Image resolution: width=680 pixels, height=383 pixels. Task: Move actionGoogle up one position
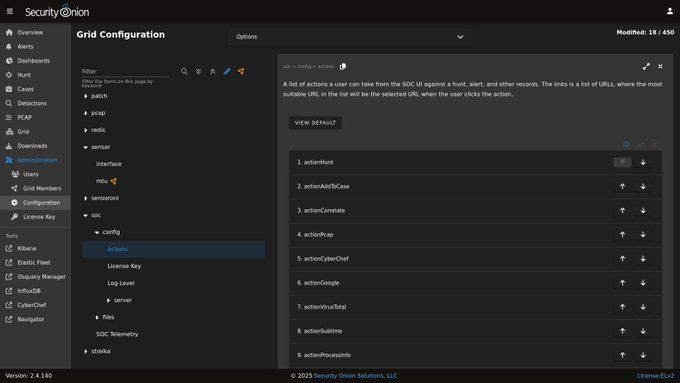coord(622,283)
